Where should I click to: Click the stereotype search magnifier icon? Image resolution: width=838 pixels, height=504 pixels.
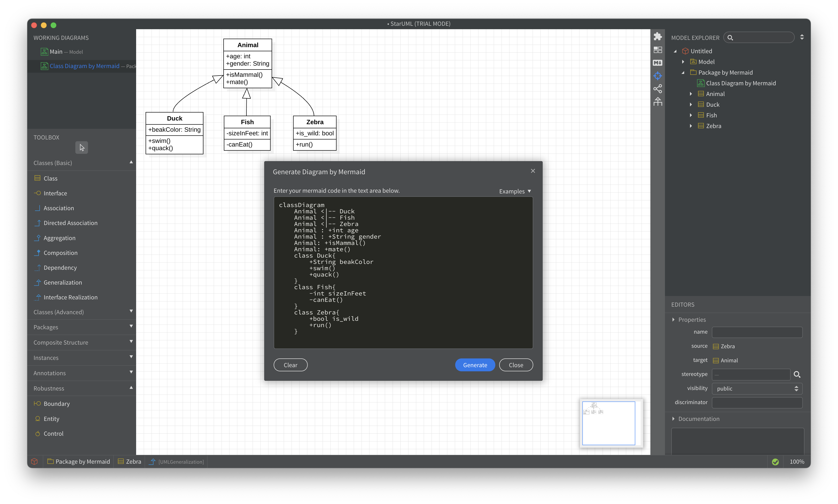[797, 375]
